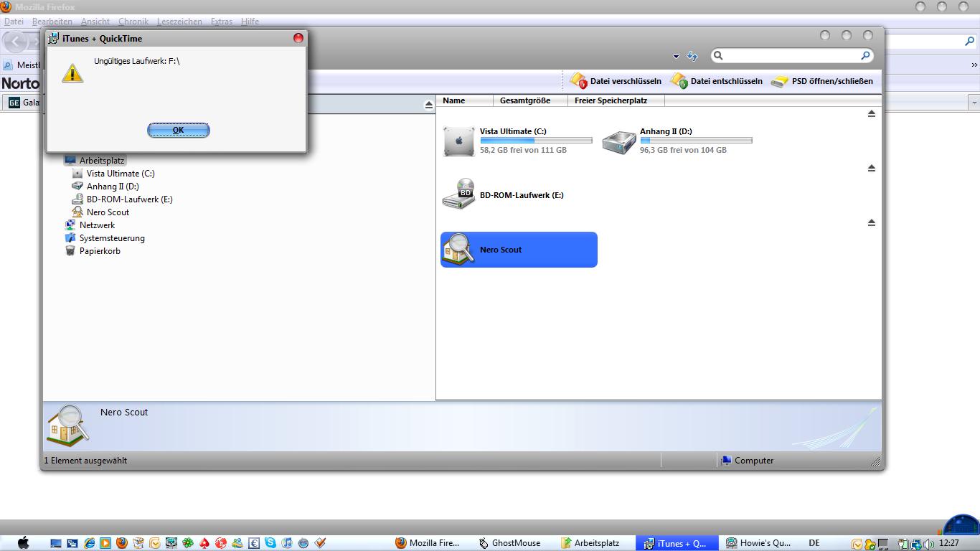Click the Anhang II (D:) capacity bar

click(696, 141)
